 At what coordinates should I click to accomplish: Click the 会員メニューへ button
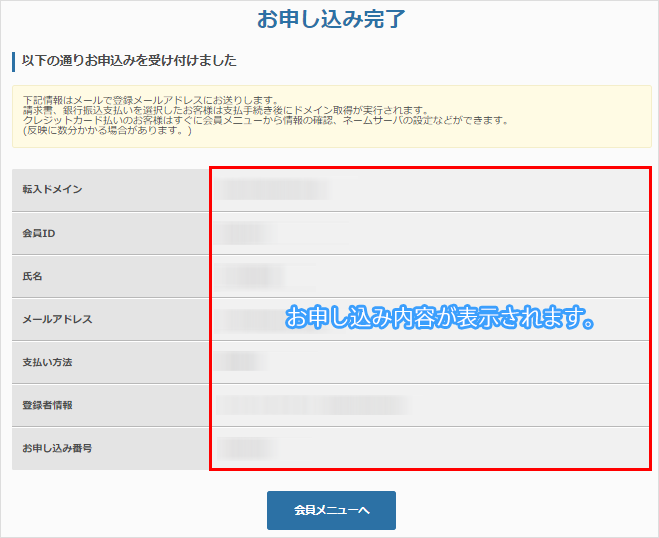coord(331,510)
